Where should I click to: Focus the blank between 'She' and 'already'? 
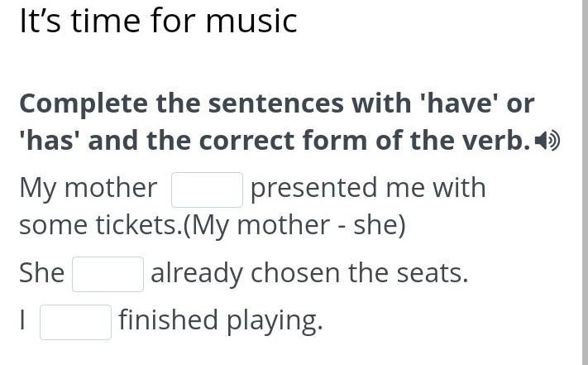108,274
